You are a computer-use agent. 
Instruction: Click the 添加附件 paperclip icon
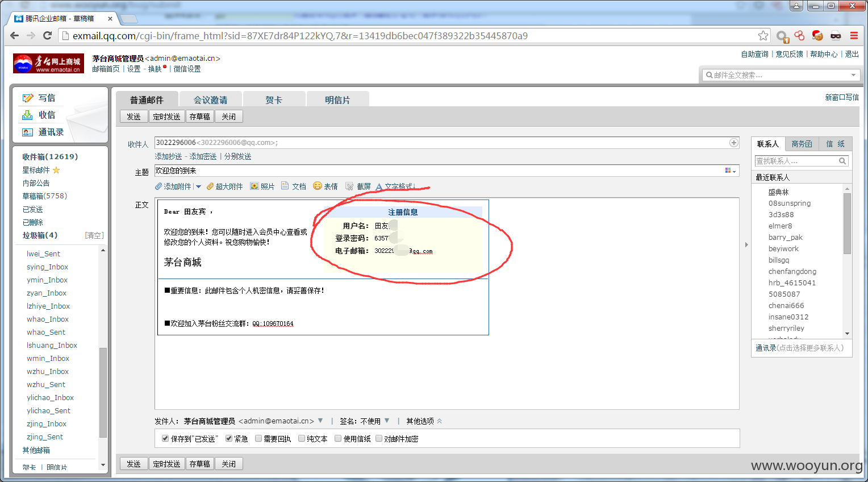pyautogui.click(x=158, y=186)
